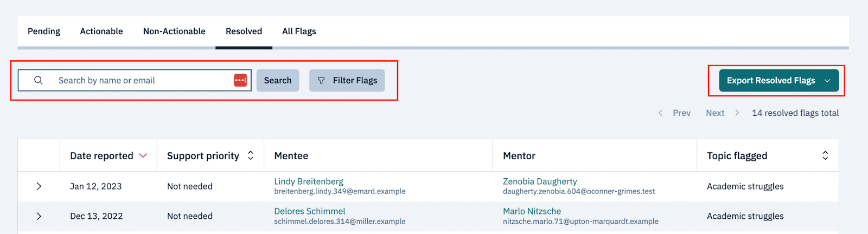Go to the Next page

pyautogui.click(x=723, y=113)
